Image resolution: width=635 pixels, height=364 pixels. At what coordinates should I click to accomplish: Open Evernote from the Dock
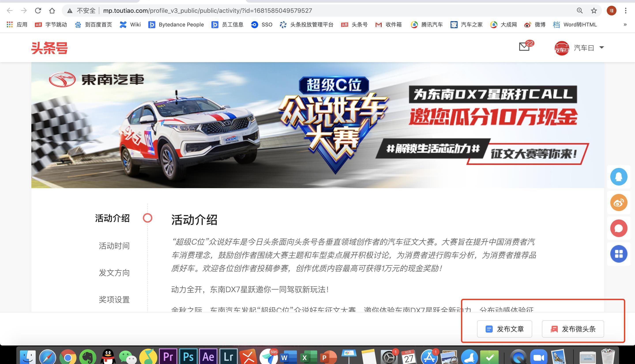pyautogui.click(x=88, y=357)
